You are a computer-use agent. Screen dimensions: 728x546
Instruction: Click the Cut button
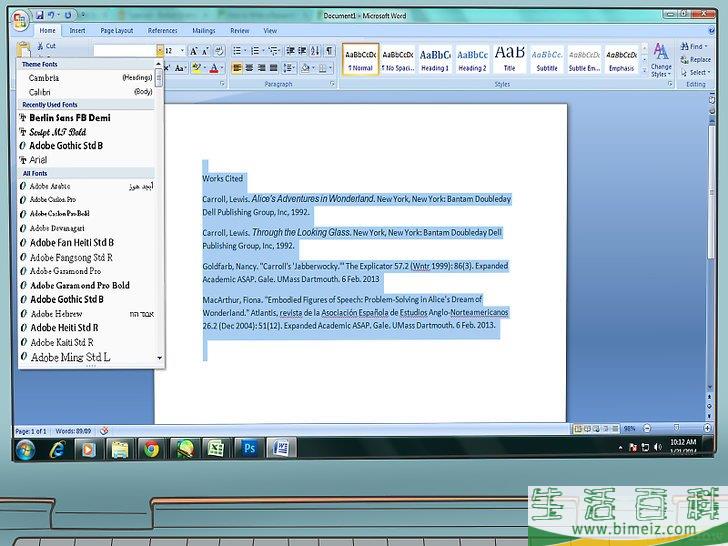46,46
